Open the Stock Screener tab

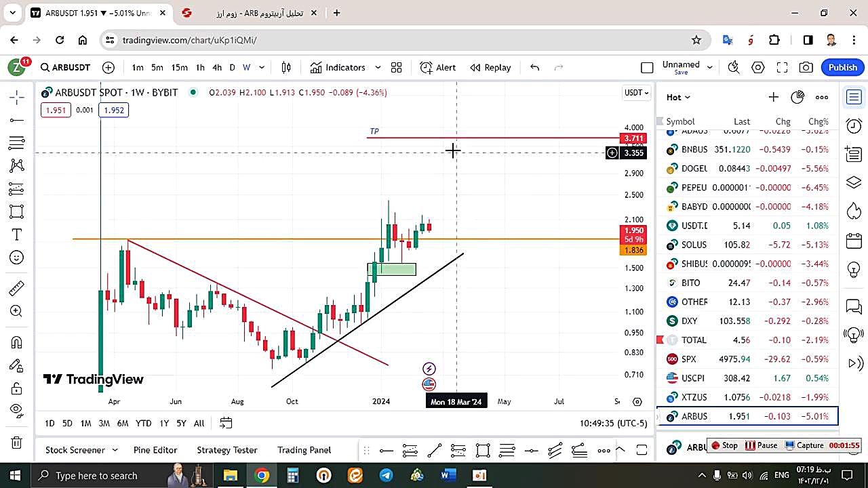click(x=75, y=450)
